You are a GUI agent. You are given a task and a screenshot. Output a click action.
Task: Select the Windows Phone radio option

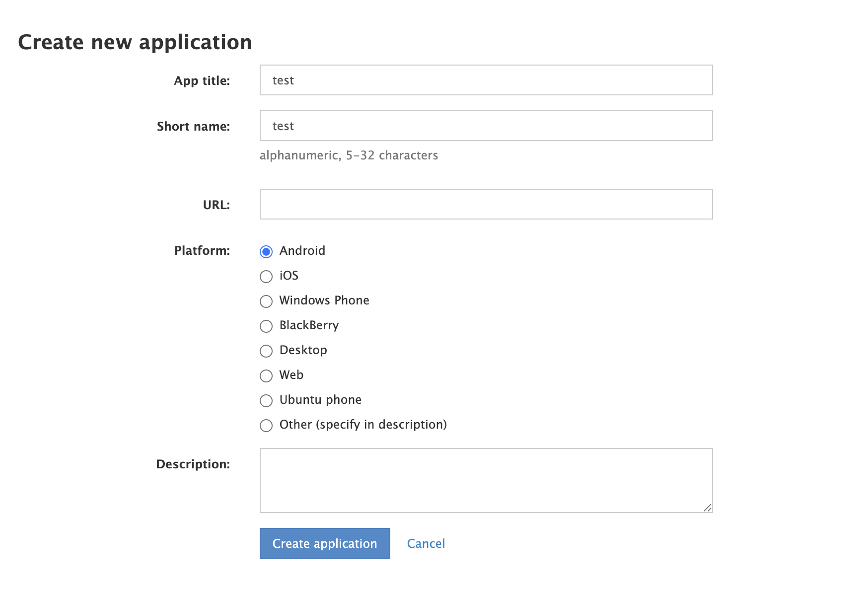coord(266,301)
